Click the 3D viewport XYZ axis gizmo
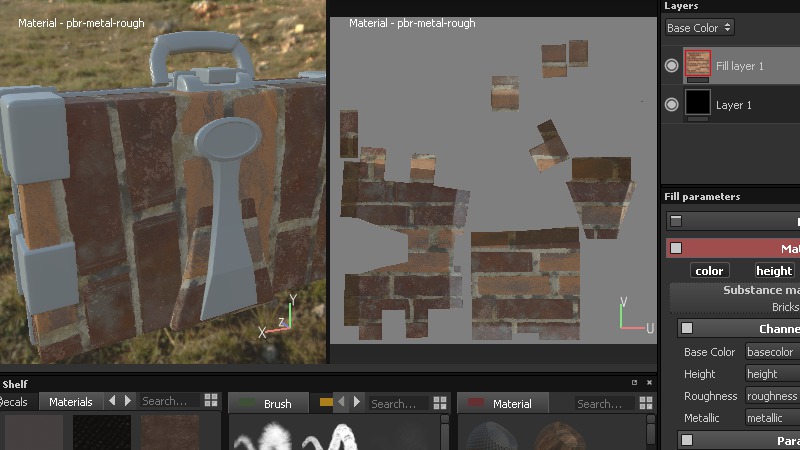 click(278, 318)
